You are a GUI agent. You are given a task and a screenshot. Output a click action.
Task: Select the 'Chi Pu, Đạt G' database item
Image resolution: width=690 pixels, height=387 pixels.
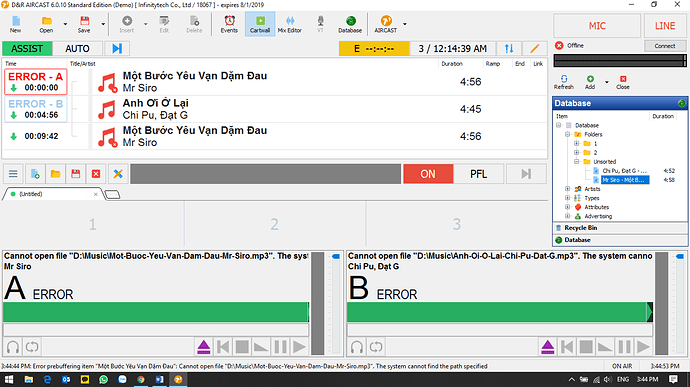(624, 171)
